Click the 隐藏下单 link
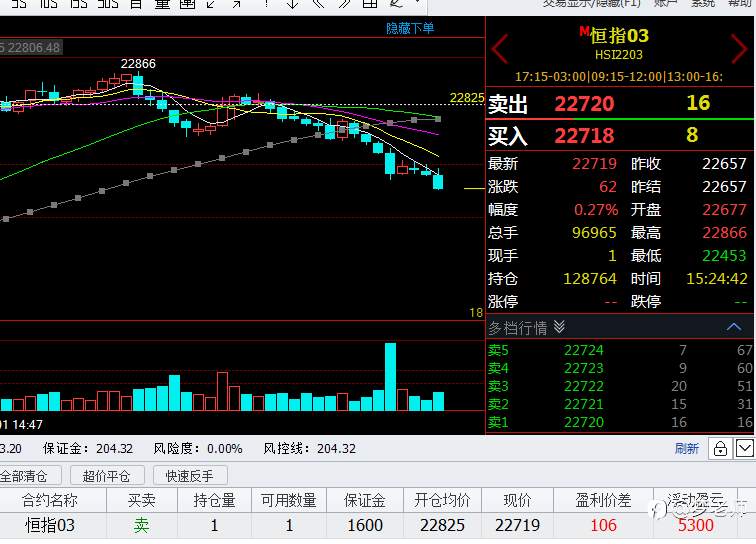Screen dimensions: 756x544 coord(410,28)
